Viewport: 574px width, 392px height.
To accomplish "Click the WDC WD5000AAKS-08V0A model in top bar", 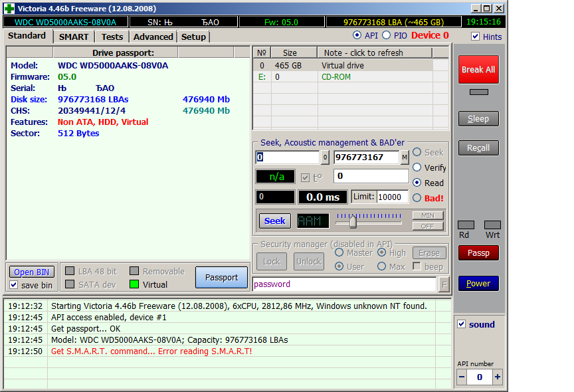I will [66, 23].
